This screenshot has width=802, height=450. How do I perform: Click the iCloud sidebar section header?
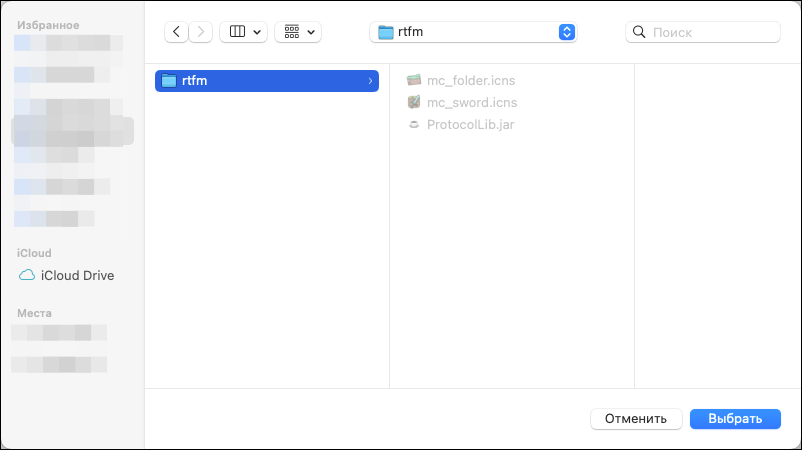tap(34, 253)
